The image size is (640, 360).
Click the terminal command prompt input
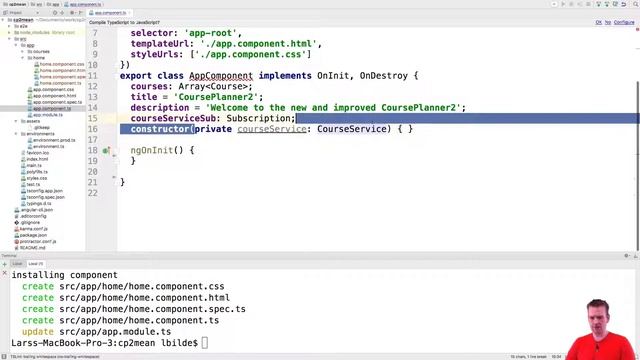(x=205, y=343)
